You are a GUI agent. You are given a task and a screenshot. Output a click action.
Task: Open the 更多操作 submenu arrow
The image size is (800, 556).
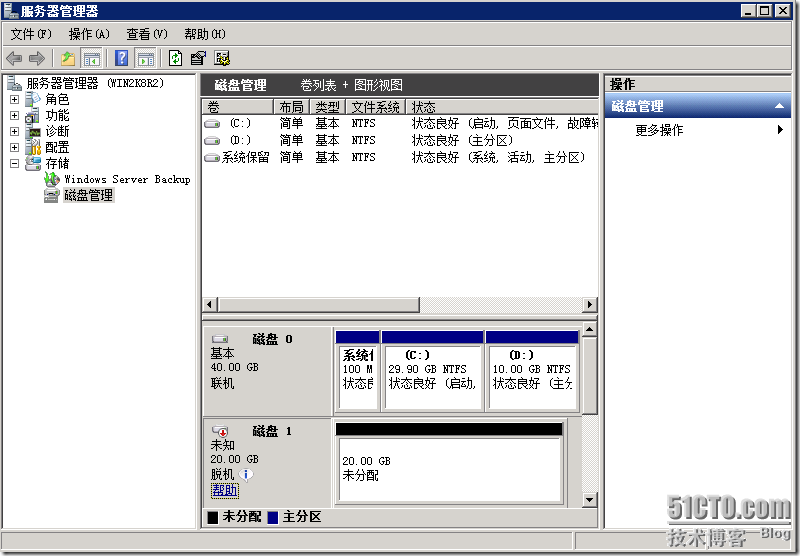click(x=780, y=130)
